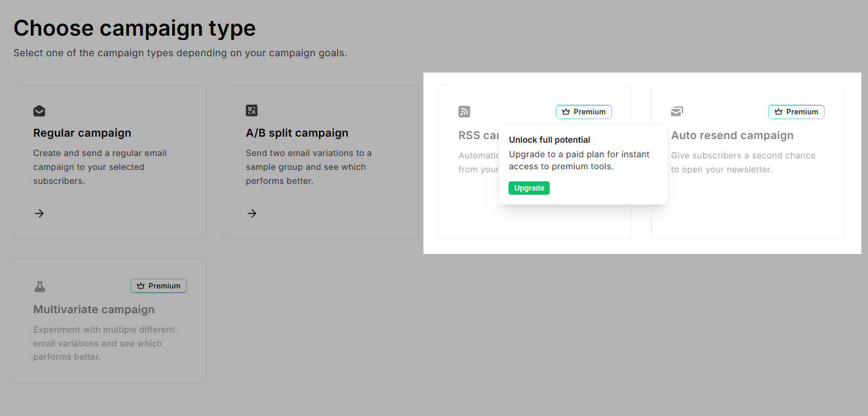Click the RSS feed icon
Viewport: 868px width, 416px height.
[464, 112]
